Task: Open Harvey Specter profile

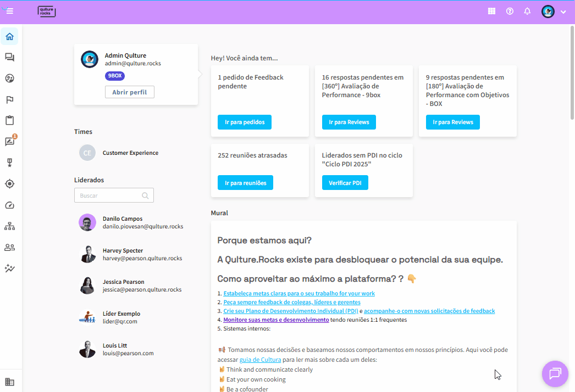Action: pos(123,250)
